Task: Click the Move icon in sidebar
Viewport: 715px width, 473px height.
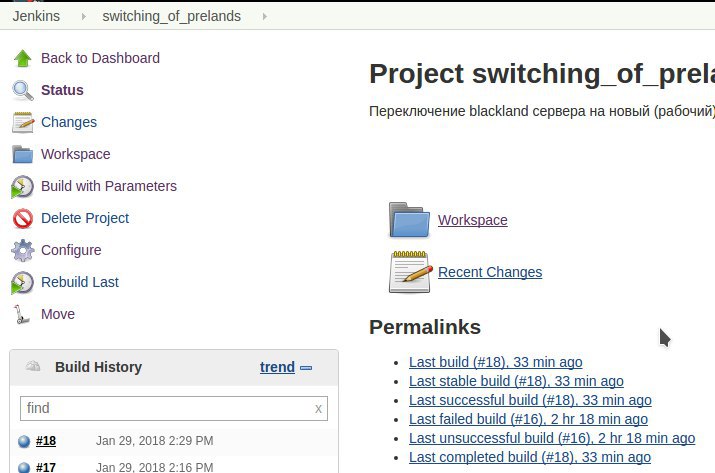Action: (x=21, y=314)
